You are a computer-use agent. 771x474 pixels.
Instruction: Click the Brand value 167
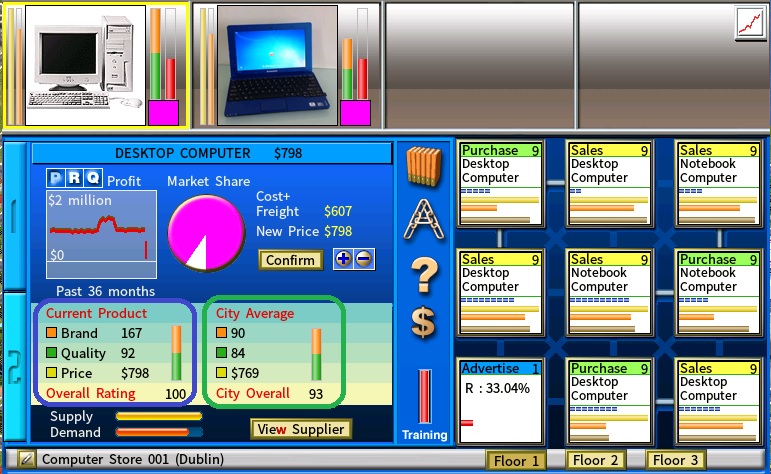[x=131, y=333]
